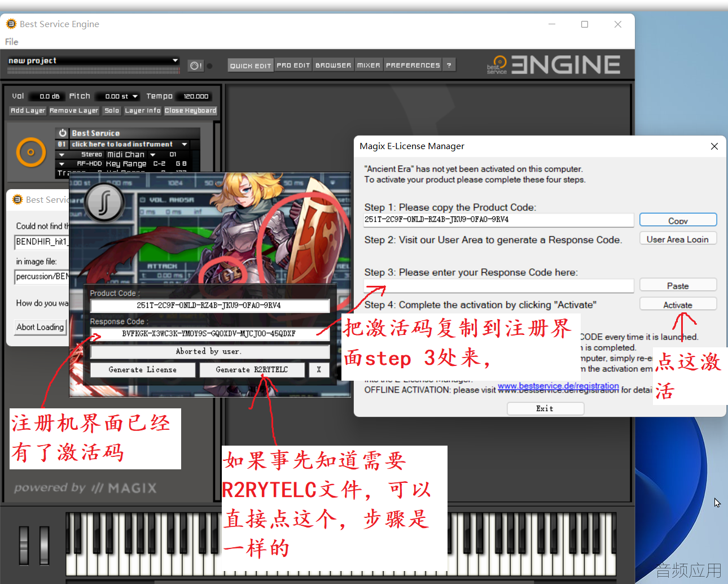Click the Response Code input in Step 3
This screenshot has height=584, width=728.
(x=499, y=286)
